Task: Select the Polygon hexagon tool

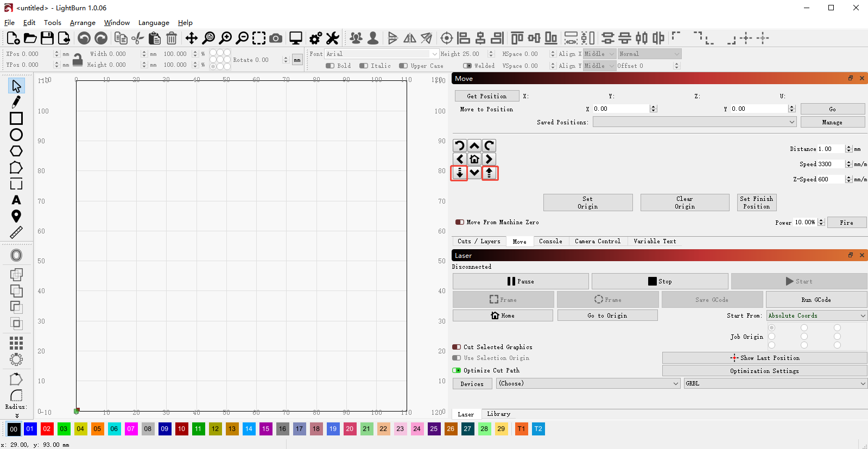Action: pos(16,151)
